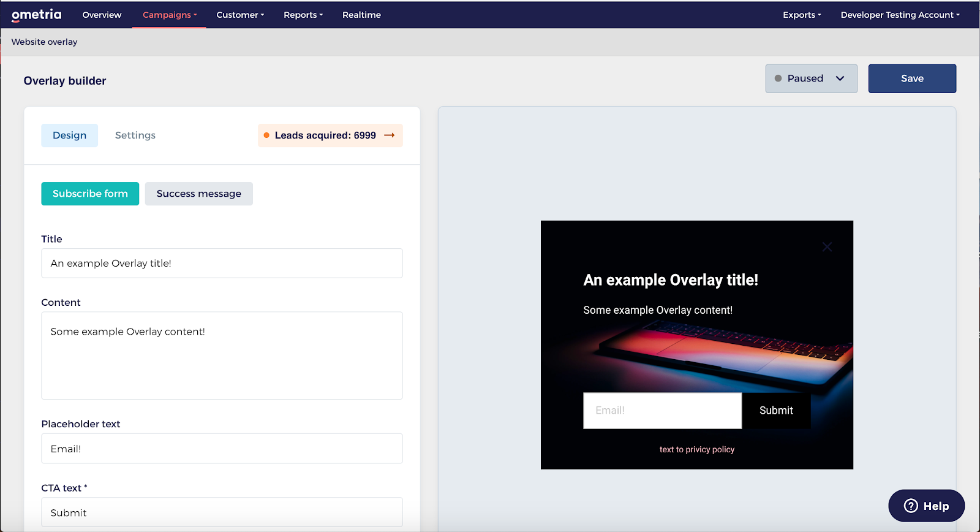Select the Success message button

pos(199,194)
